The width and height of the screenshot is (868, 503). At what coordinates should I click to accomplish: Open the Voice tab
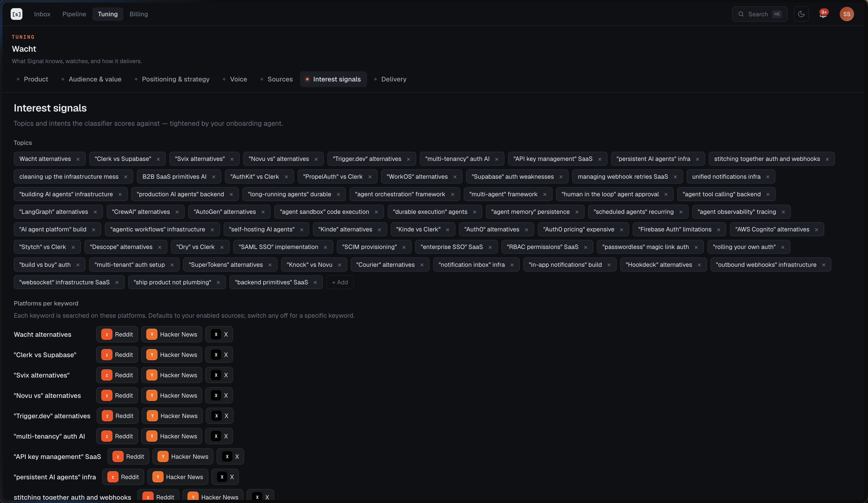click(x=235, y=79)
